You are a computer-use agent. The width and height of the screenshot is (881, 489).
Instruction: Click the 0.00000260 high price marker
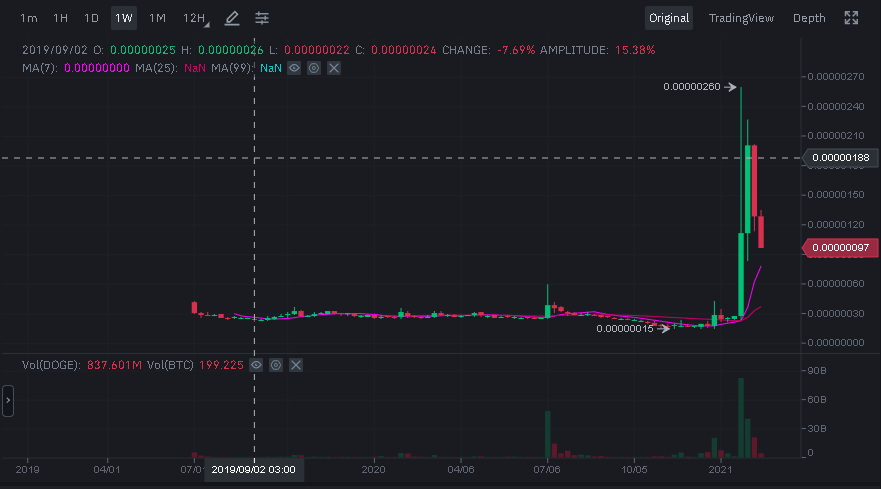[692, 87]
